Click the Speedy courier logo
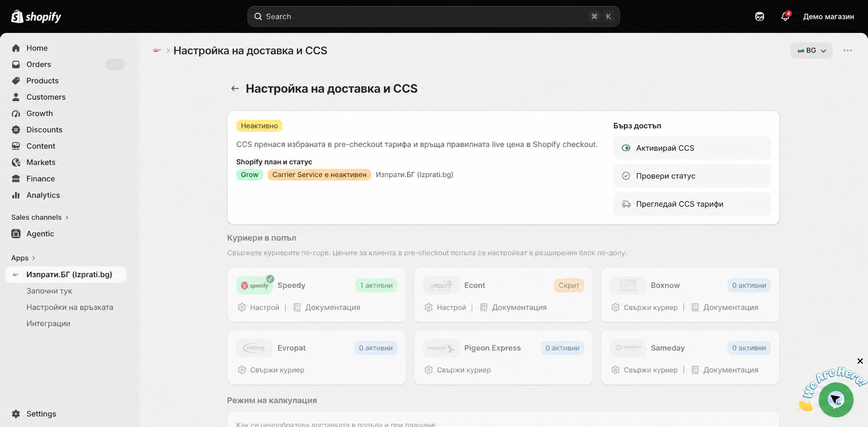The image size is (868, 427). coord(255,285)
